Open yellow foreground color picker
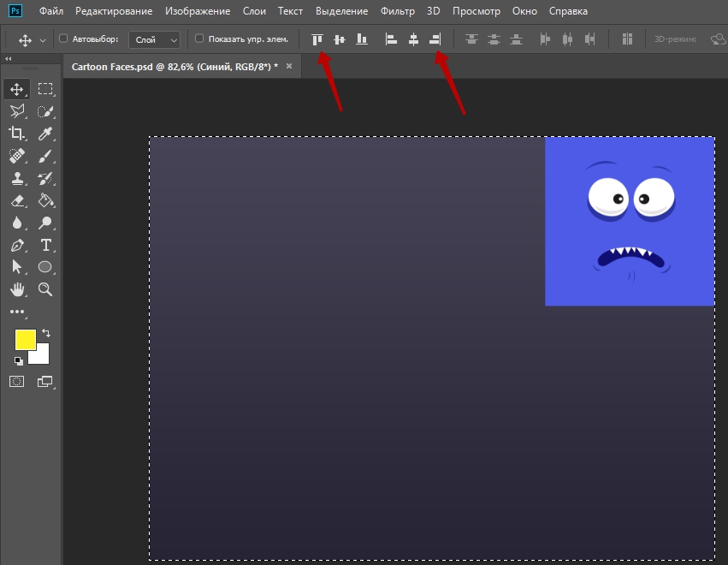Image resolution: width=728 pixels, height=565 pixels. (24, 338)
